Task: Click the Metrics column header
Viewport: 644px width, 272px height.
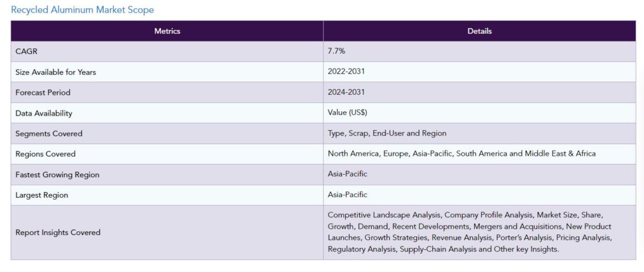Action: 167,31
